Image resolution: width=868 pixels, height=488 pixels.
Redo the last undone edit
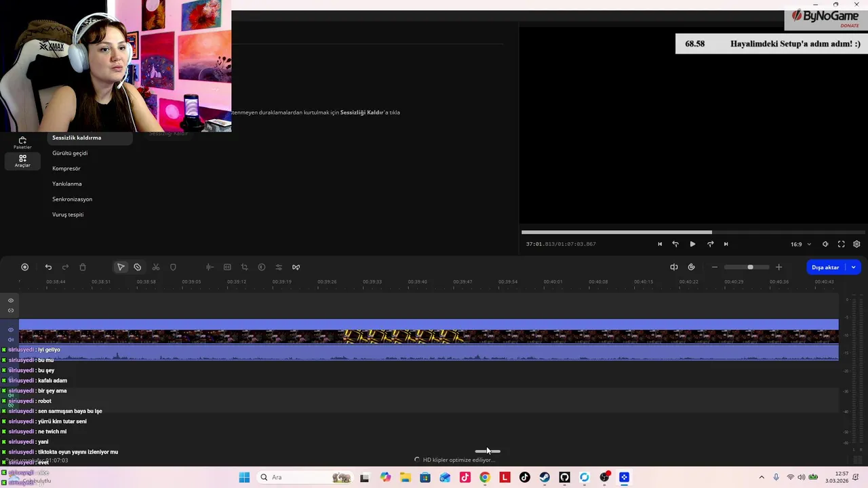click(65, 267)
